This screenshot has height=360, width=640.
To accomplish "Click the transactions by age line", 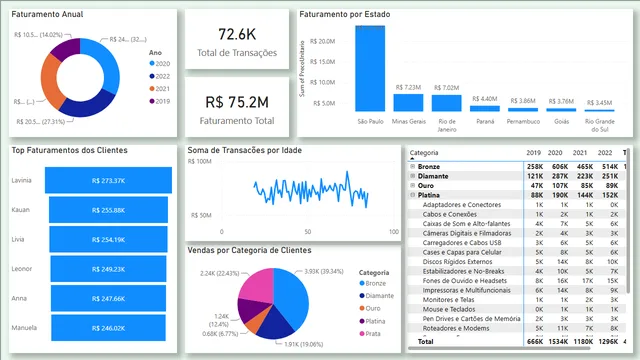I will click(311, 190).
